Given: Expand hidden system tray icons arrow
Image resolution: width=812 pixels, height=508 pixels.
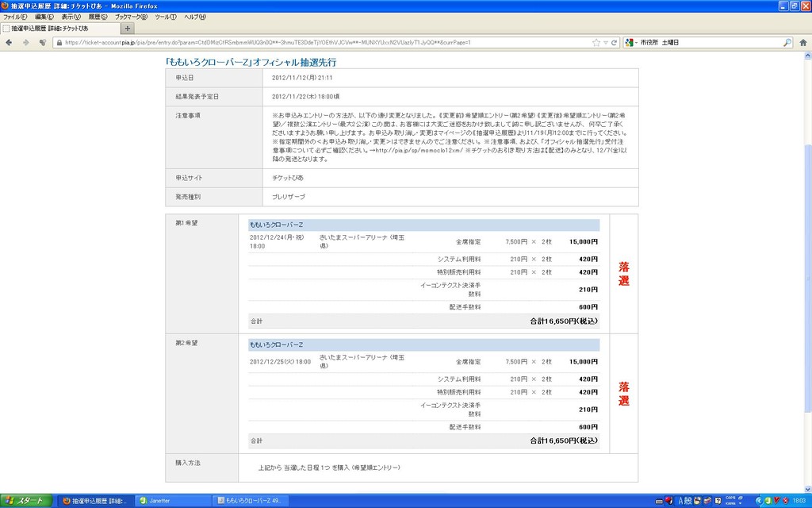Looking at the screenshot, I should tap(759, 501).
